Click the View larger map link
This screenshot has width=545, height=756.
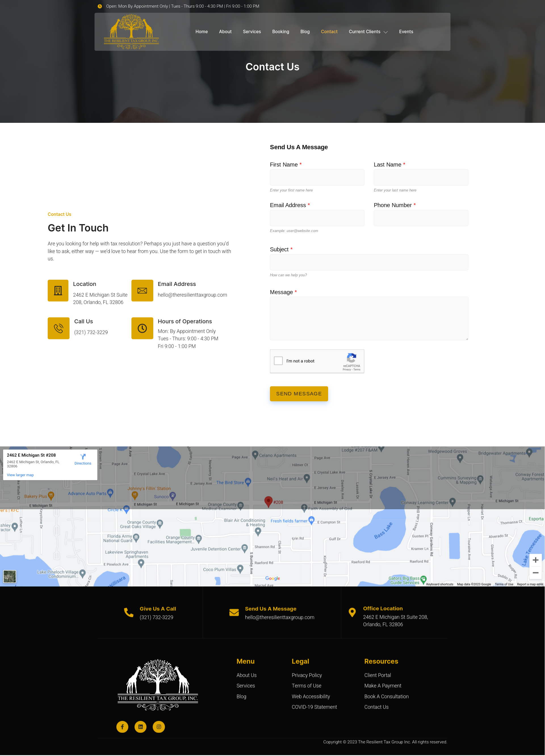pos(20,475)
